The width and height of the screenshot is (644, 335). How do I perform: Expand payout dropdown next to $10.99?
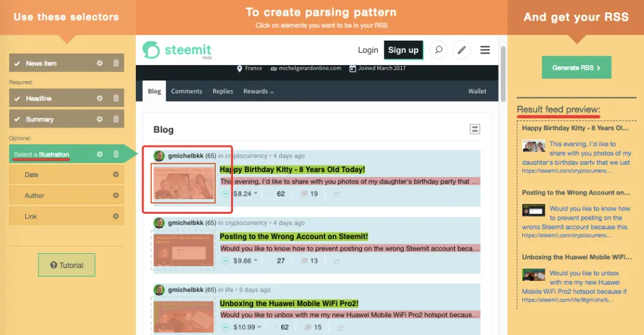click(259, 327)
